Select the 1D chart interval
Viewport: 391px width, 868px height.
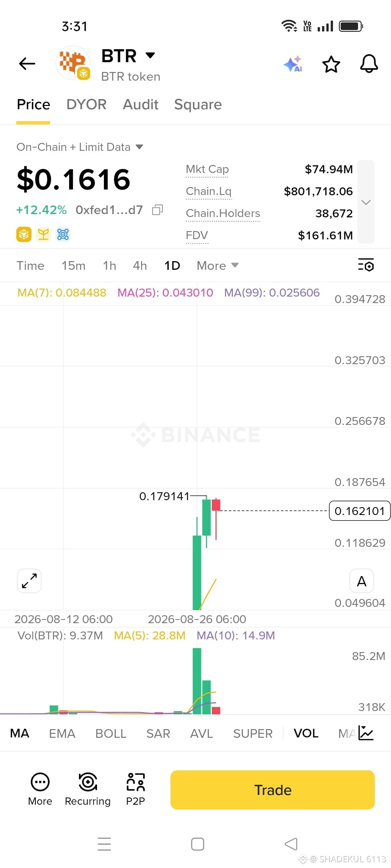172,266
